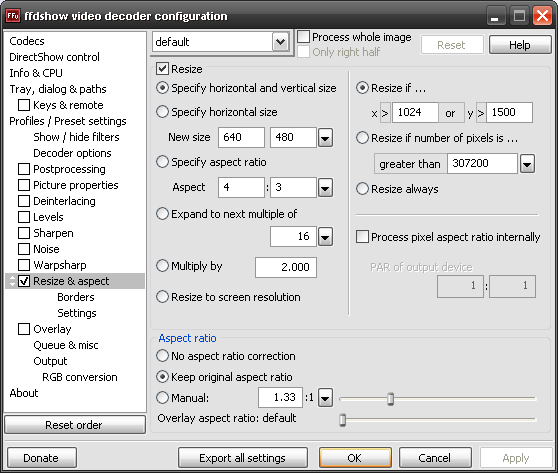
Task: Click the ffdshow icon in title bar
Action: [x=13, y=16]
